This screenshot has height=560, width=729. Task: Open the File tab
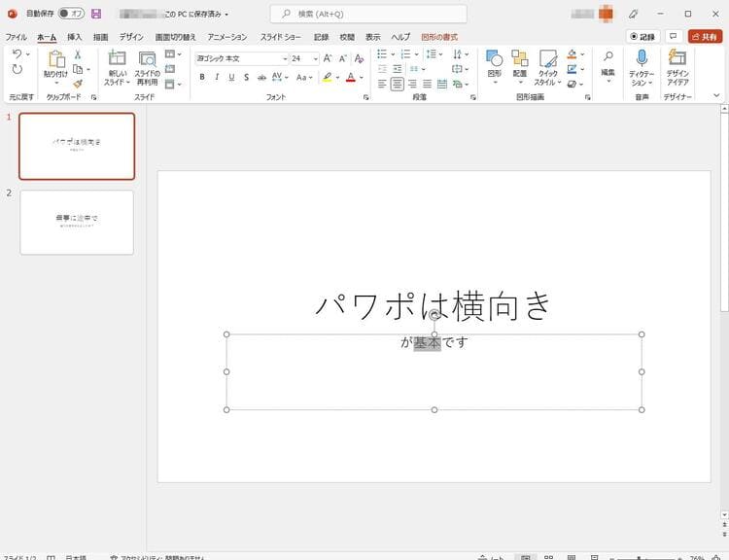coord(16,37)
